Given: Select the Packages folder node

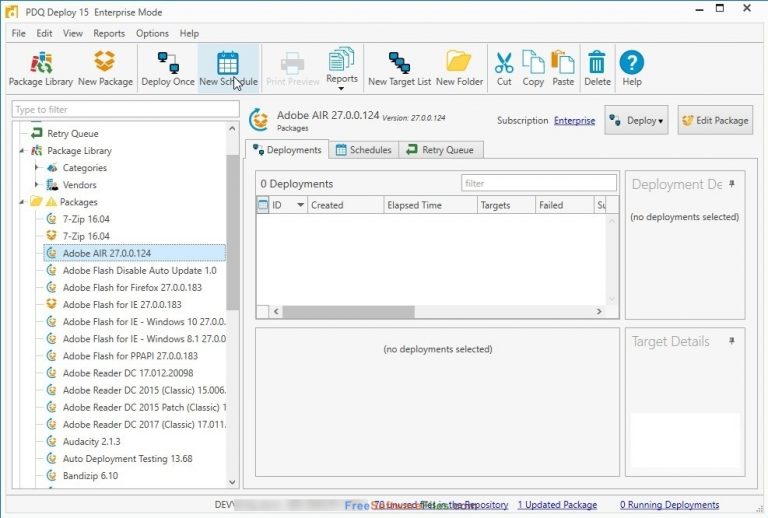Looking at the screenshot, I should coord(78,202).
